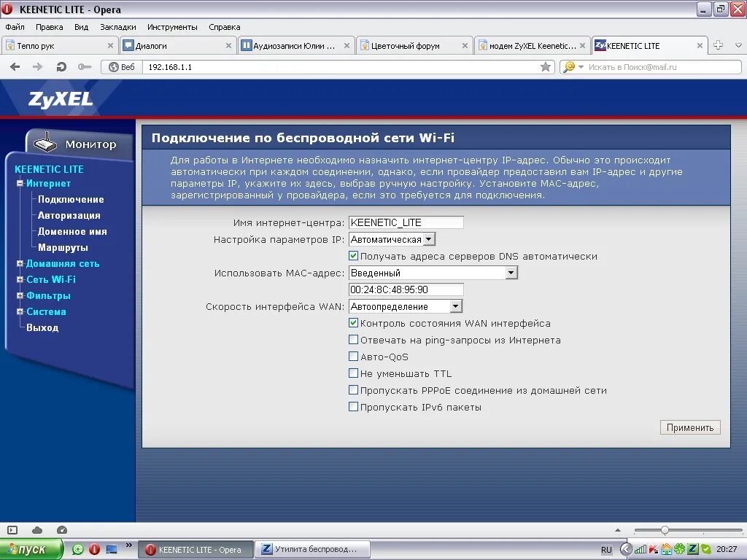Open the Файл menu
This screenshot has height=560, width=747.
[x=15, y=27]
